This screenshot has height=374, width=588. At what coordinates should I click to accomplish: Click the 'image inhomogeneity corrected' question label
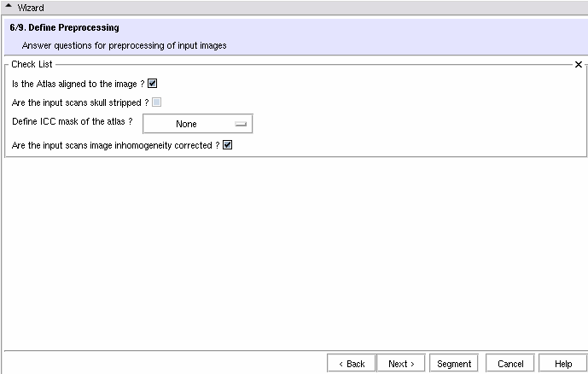tap(115, 146)
